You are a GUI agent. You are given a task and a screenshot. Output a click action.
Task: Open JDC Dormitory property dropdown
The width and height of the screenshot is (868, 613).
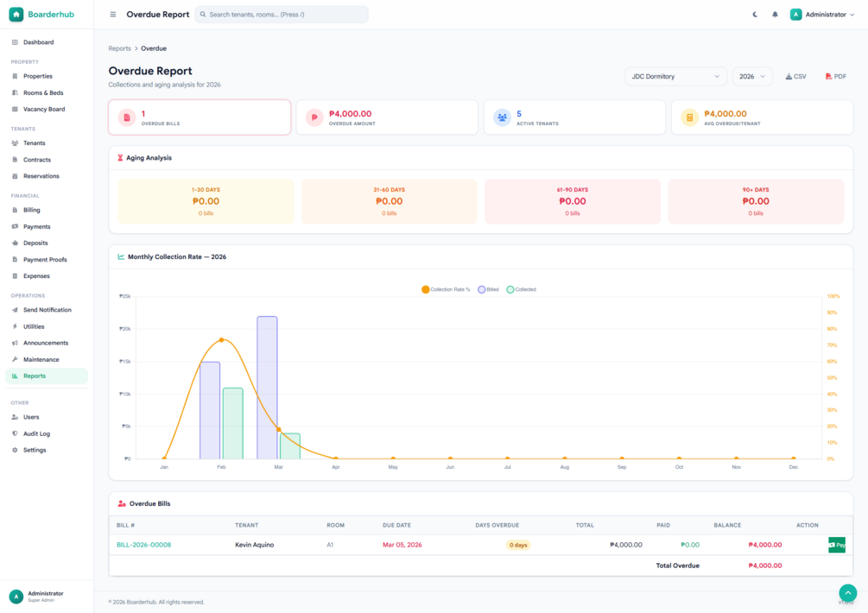coord(675,76)
